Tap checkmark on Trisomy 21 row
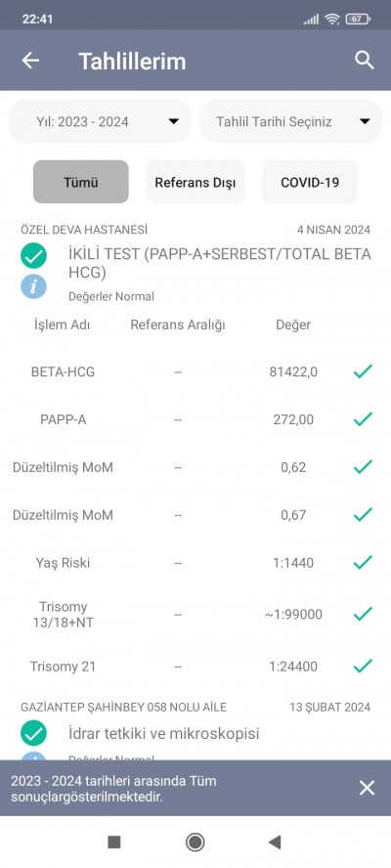 pyautogui.click(x=363, y=666)
